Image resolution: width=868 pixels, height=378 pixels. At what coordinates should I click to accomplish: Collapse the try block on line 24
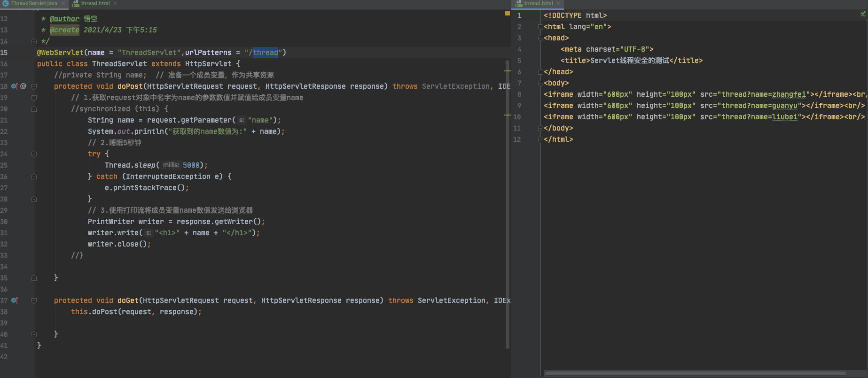34,154
